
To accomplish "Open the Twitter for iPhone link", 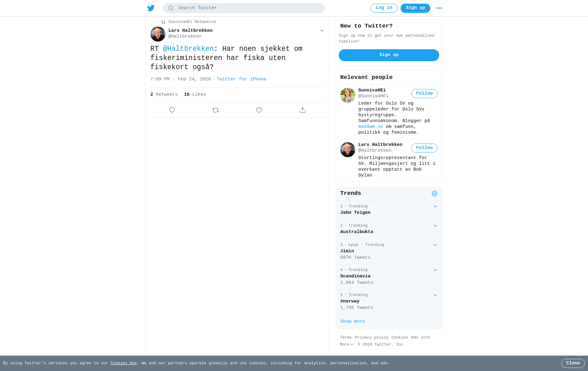I will pos(242,79).
